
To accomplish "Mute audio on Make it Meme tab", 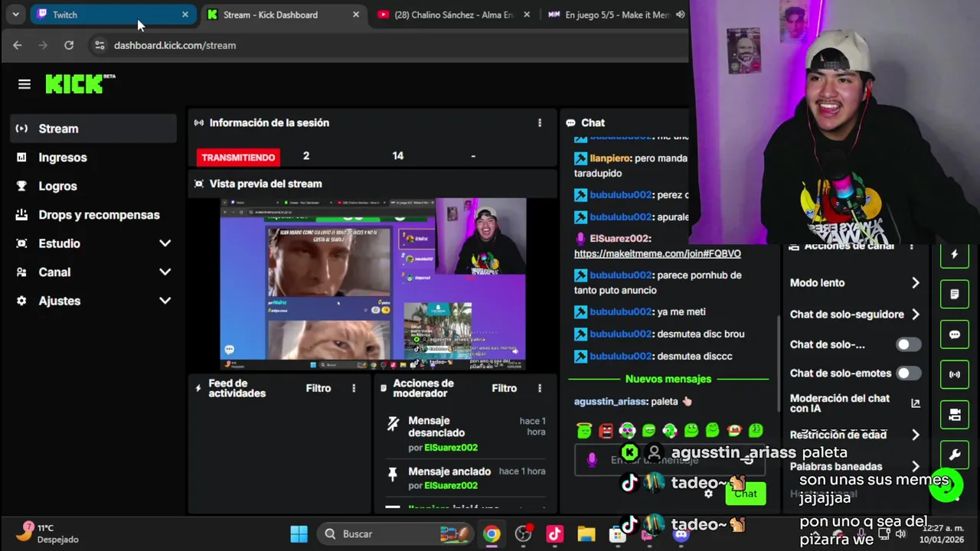I will click(680, 15).
